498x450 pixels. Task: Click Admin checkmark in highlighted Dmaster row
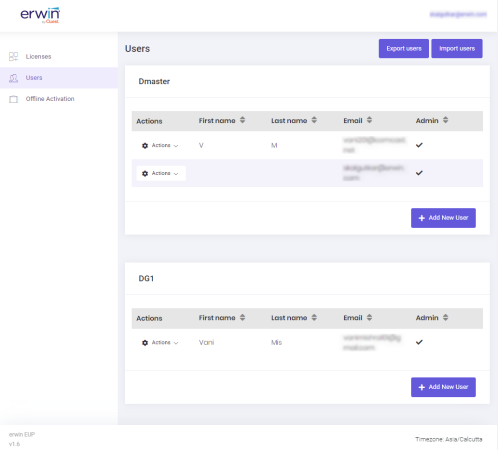[419, 173]
